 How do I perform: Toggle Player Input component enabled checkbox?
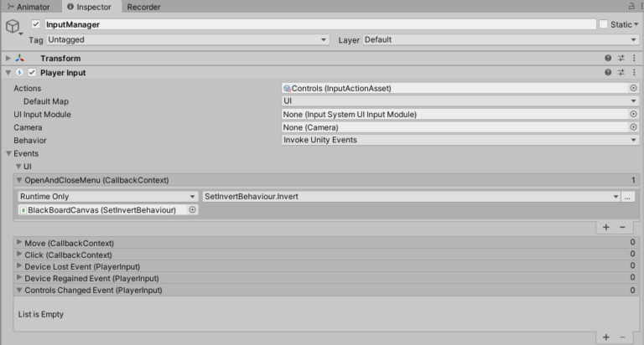(33, 73)
